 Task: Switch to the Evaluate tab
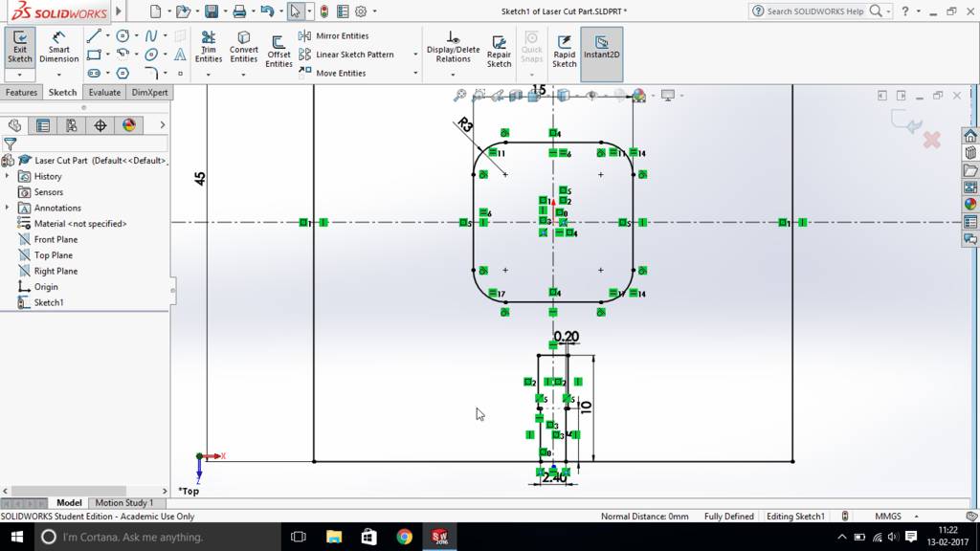click(104, 93)
